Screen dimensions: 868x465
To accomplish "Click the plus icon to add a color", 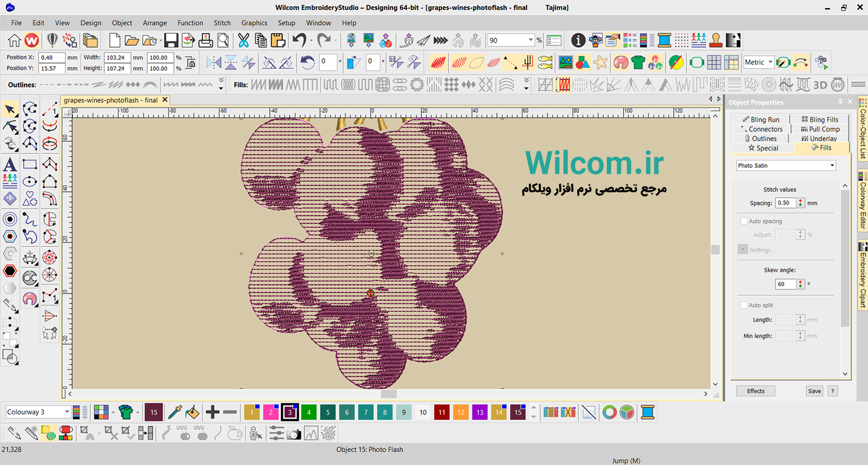I will point(212,412).
